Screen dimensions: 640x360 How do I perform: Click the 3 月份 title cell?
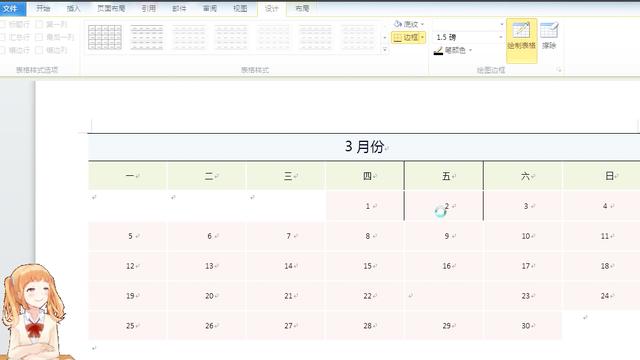pyautogui.click(x=364, y=147)
